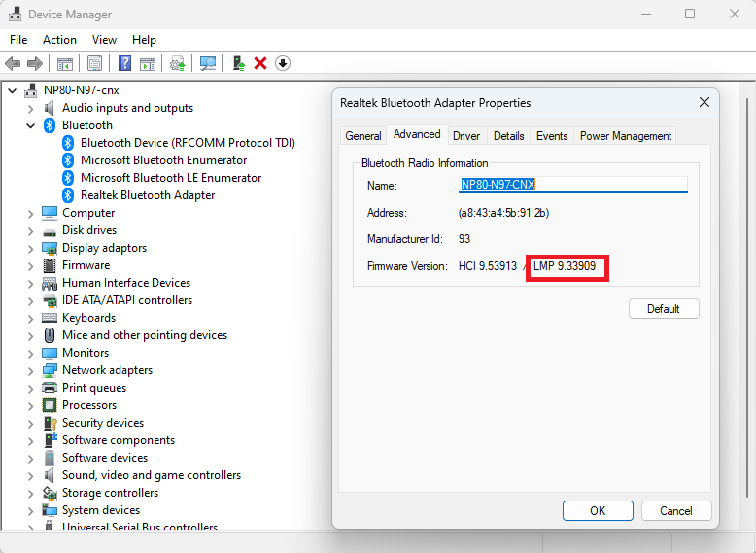Click the Manufacturer Id value 93
The image size is (756, 553).
pos(464,239)
